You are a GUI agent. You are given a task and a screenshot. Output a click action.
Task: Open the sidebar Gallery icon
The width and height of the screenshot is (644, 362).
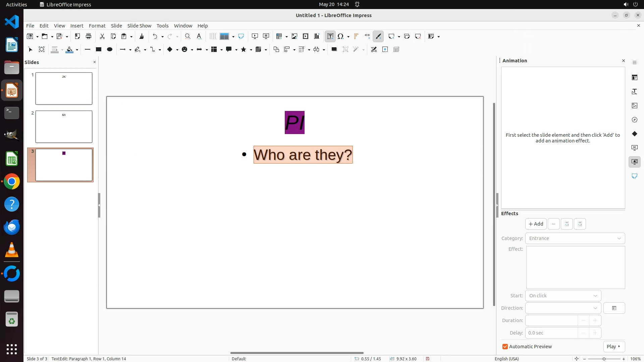[x=635, y=106]
